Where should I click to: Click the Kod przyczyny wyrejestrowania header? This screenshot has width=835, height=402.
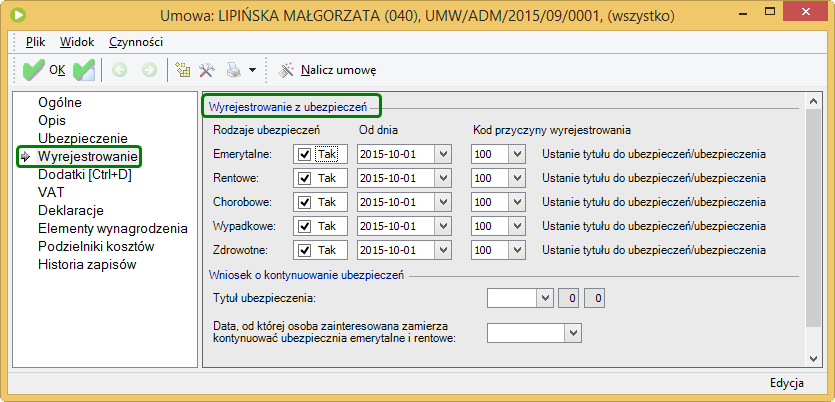click(552, 130)
